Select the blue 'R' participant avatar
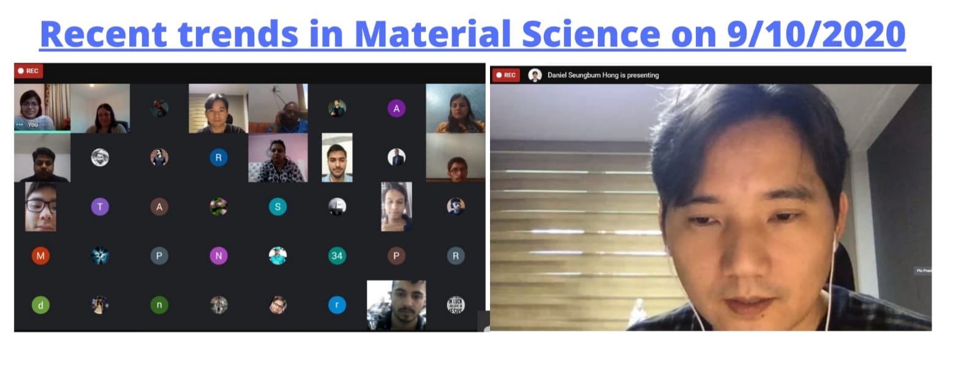The image size is (980, 369). point(219,157)
